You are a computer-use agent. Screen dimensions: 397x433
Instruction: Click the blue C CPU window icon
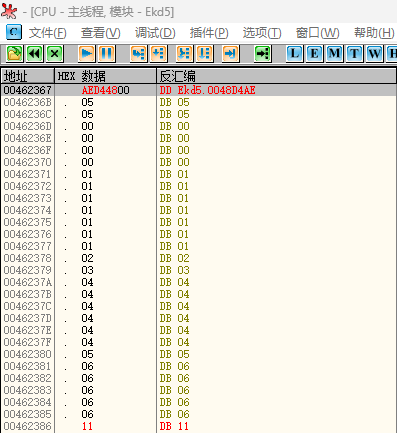point(14,32)
